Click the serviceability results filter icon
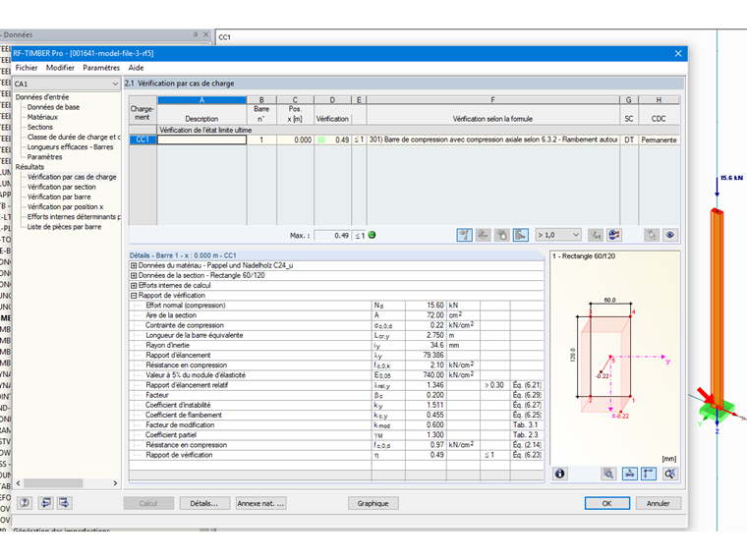Viewport: 747px width, 560px height. [483, 235]
